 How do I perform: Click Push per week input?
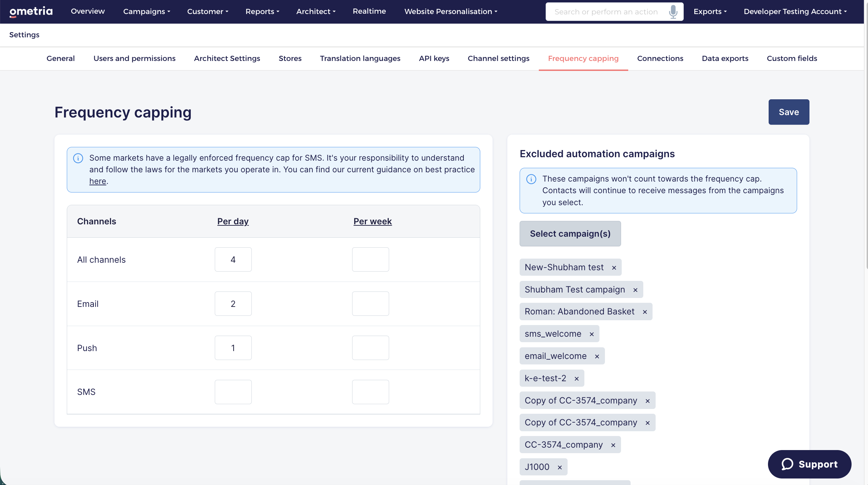(371, 348)
